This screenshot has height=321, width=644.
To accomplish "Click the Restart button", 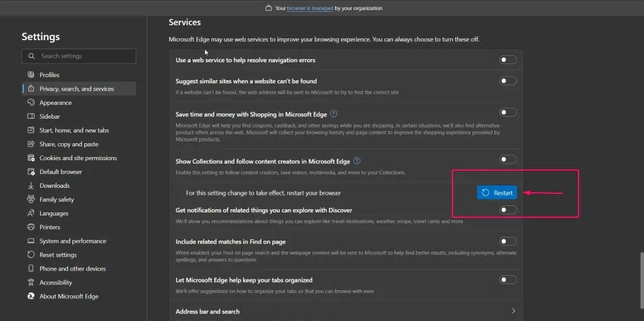I will click(x=497, y=193).
